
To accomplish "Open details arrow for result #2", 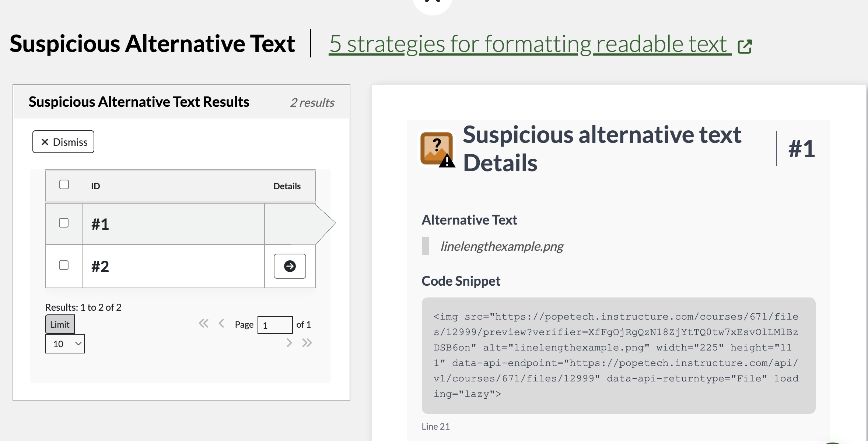I will 290,266.
